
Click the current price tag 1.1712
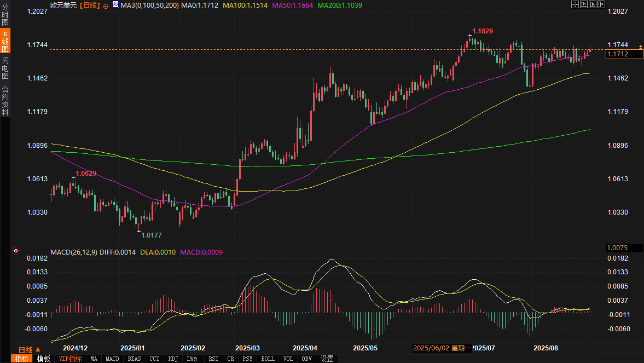tap(624, 54)
